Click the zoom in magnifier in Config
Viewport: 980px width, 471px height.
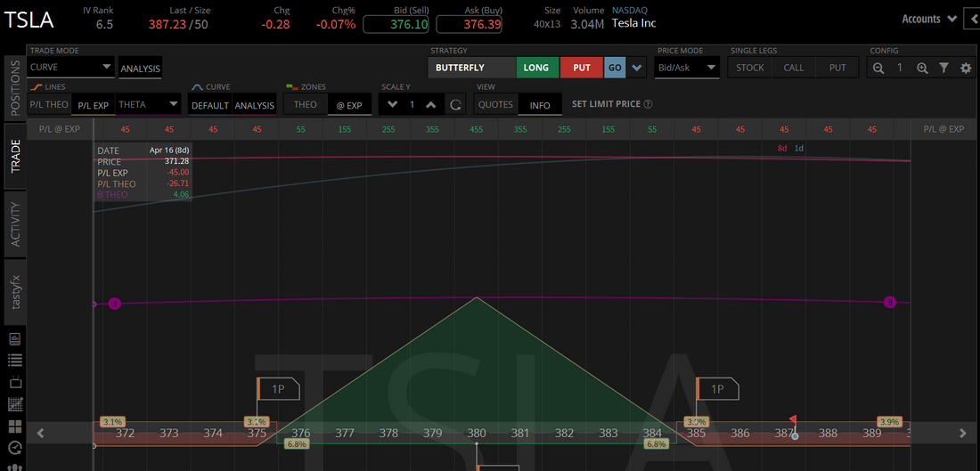(922, 68)
